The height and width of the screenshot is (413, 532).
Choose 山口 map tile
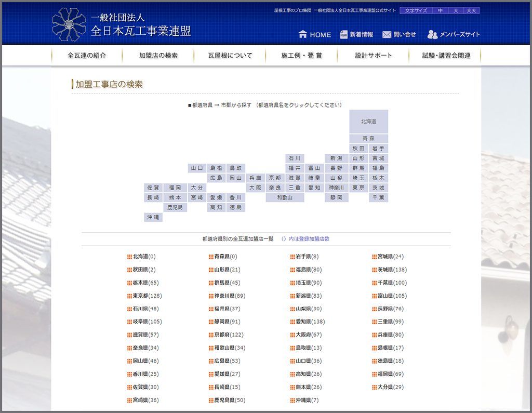(x=197, y=168)
